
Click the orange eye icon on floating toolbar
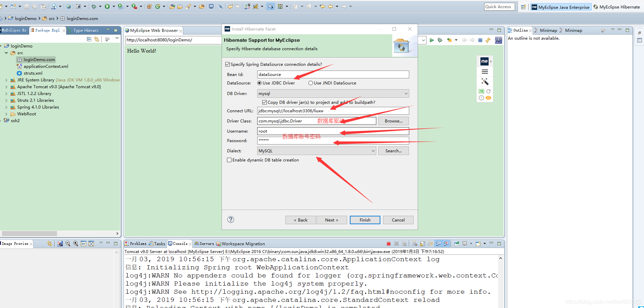click(489, 98)
